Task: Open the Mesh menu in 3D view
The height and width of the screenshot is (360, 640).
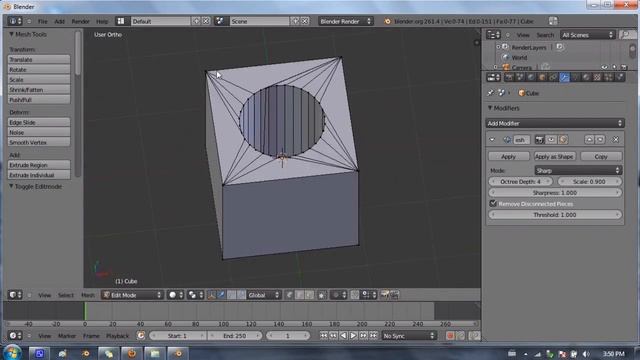Action: [x=88, y=295]
